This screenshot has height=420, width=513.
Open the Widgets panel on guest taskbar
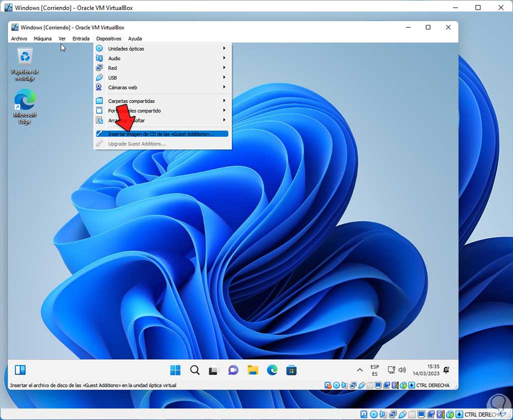(20, 370)
